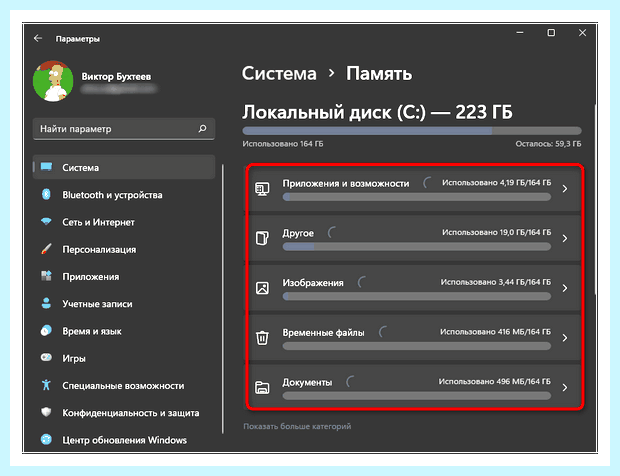Maximize the Параметры window

pyautogui.click(x=551, y=33)
